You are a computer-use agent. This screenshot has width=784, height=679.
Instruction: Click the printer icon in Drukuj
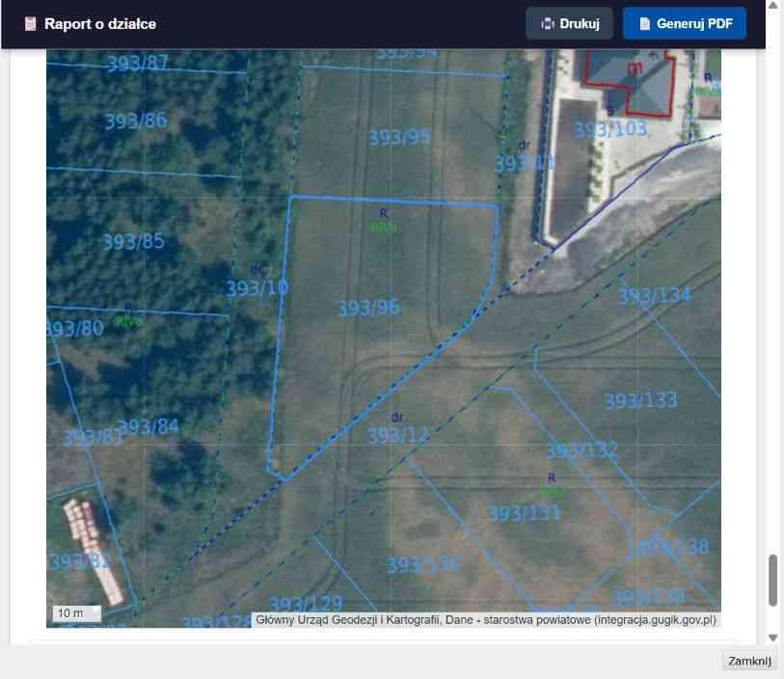coord(548,23)
